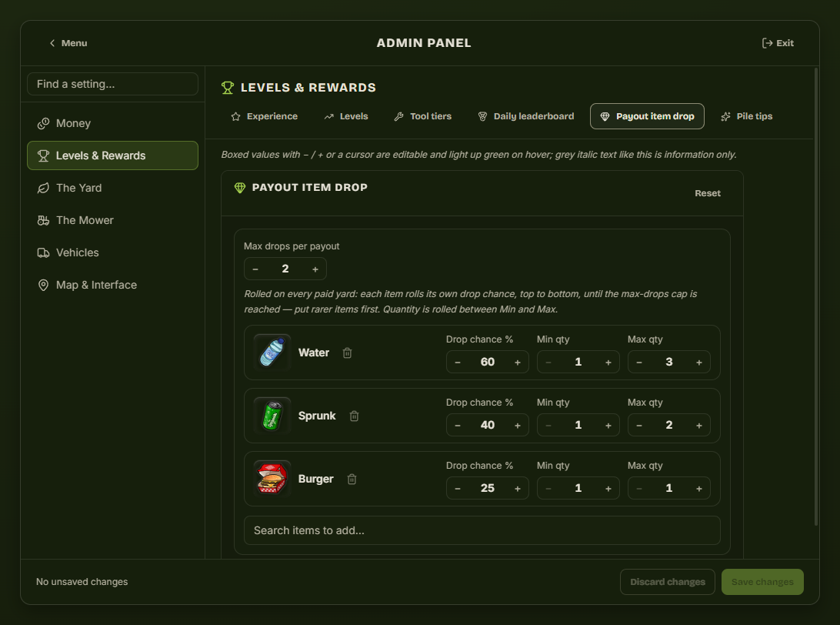Viewport: 840px width, 625px height.
Task: Click Water drop chance value 60
Action: (x=488, y=363)
